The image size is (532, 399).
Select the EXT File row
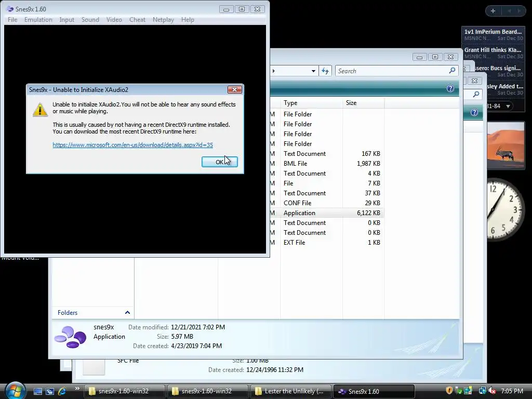pos(327,243)
